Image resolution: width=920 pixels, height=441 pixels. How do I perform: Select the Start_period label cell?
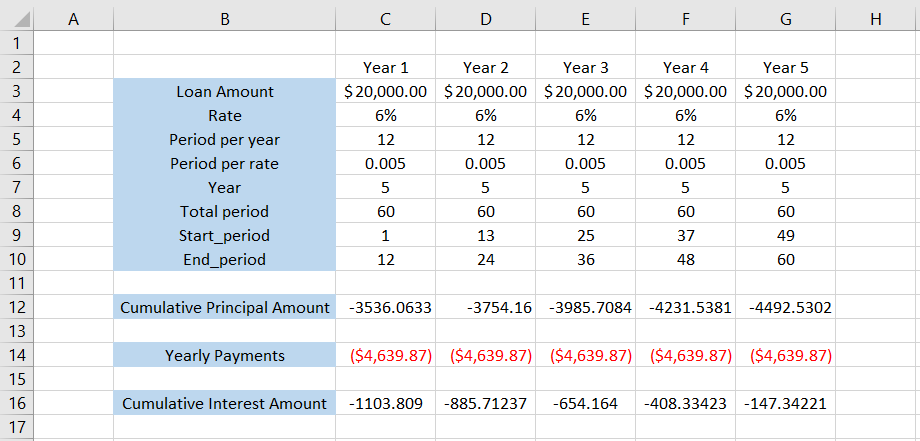pos(224,236)
